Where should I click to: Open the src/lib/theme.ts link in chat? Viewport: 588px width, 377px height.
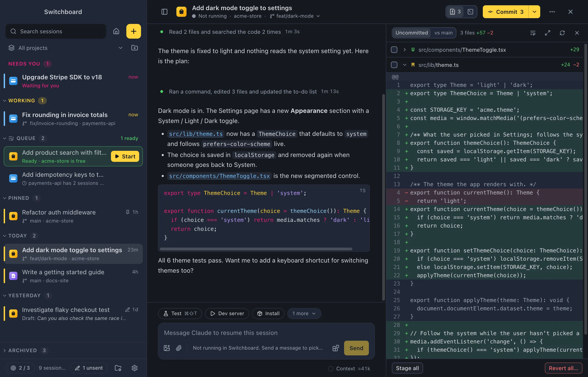196,134
